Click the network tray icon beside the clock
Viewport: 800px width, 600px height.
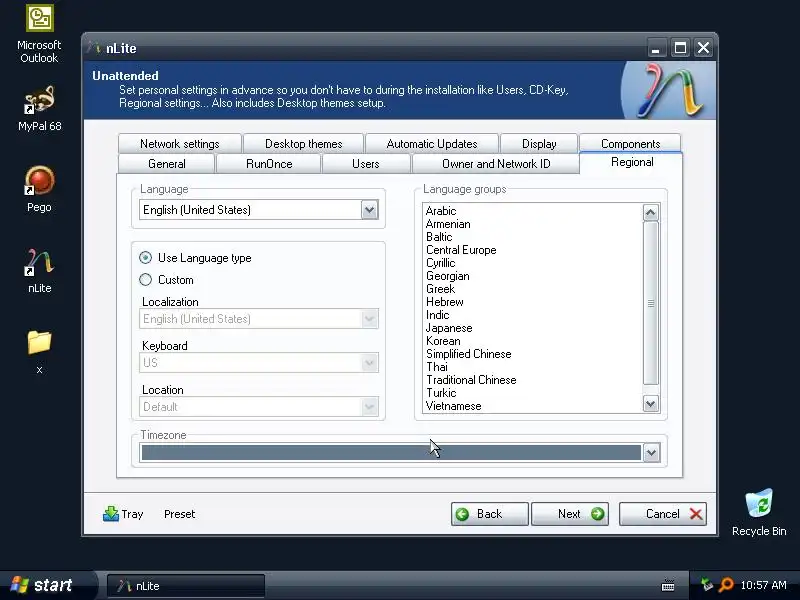tap(707, 585)
